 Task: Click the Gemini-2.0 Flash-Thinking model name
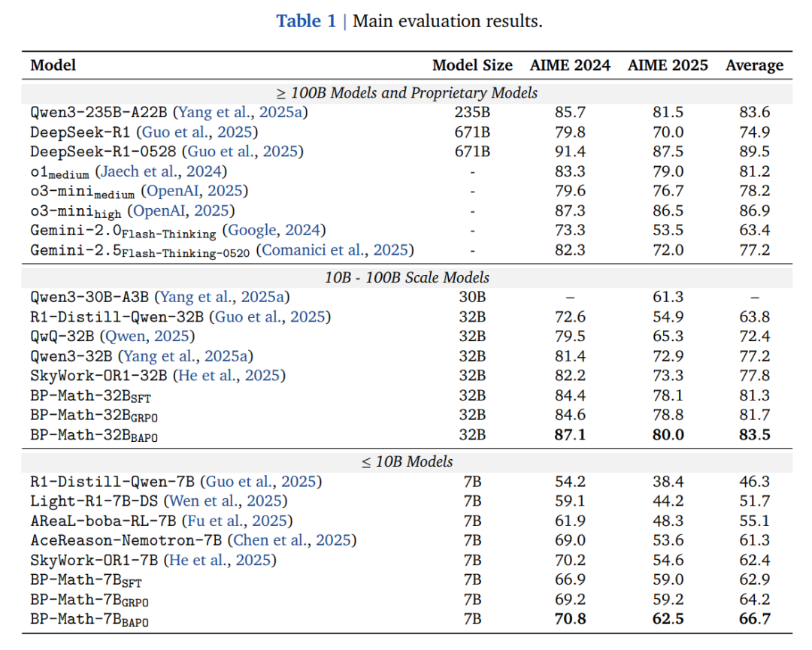point(123,231)
